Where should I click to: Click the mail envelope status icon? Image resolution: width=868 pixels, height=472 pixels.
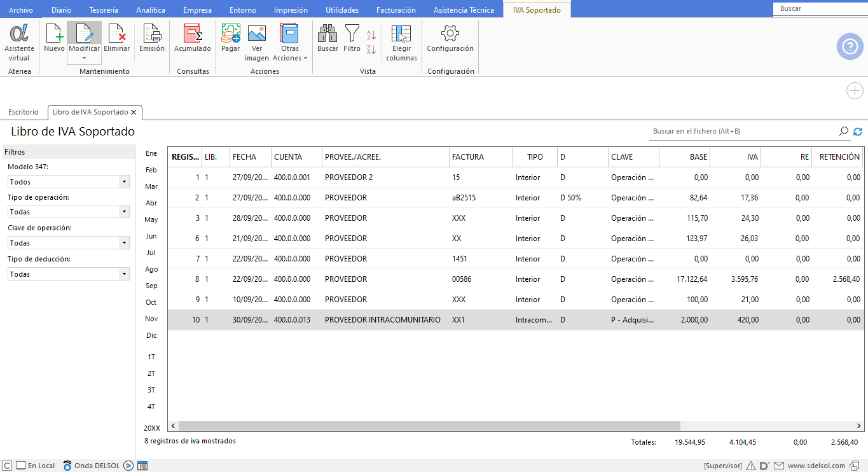778,466
